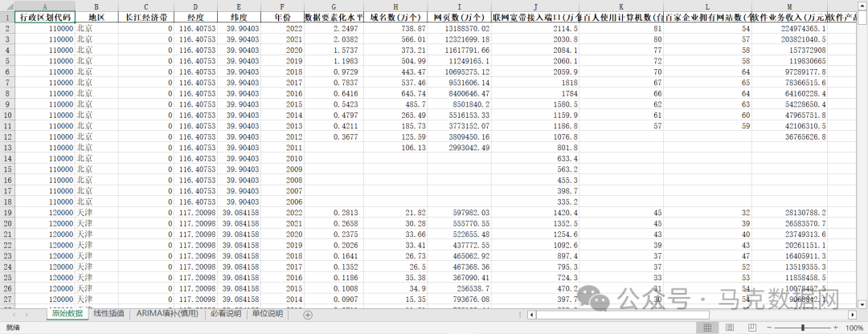
Task: Switch to the 线性插值 sheet tab
Action: (109, 314)
